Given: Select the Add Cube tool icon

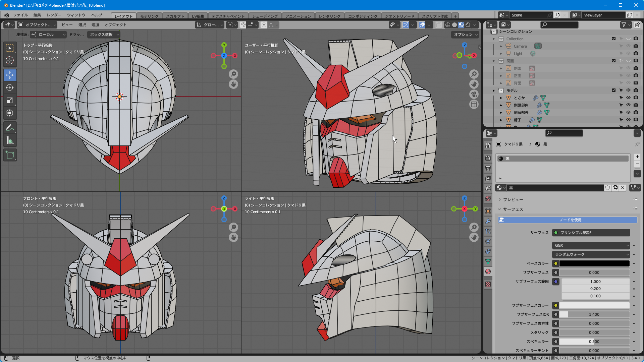Looking at the screenshot, I should pyautogui.click(x=10, y=155).
